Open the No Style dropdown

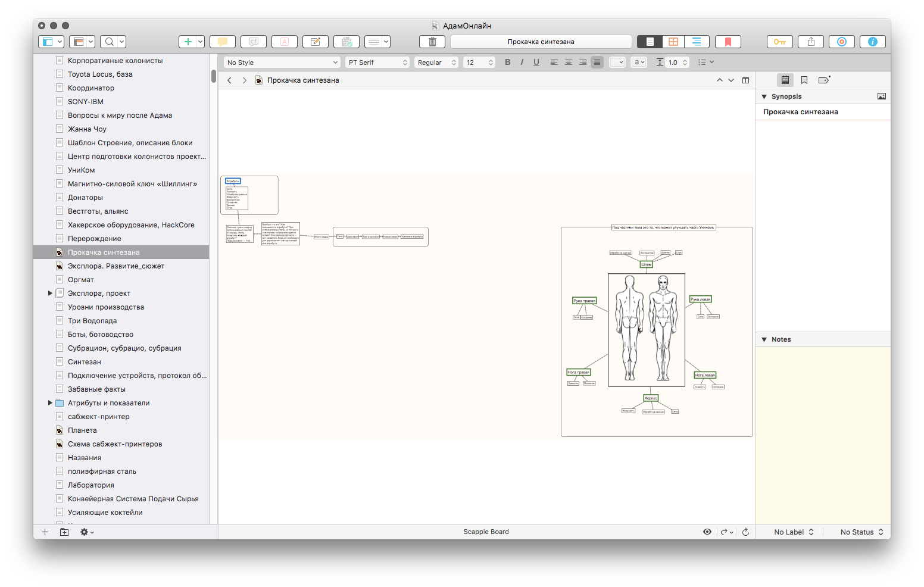pyautogui.click(x=282, y=63)
